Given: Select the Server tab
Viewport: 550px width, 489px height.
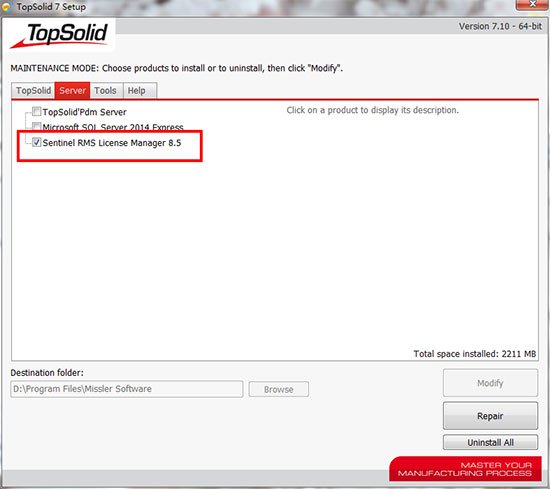Looking at the screenshot, I should (x=72, y=91).
